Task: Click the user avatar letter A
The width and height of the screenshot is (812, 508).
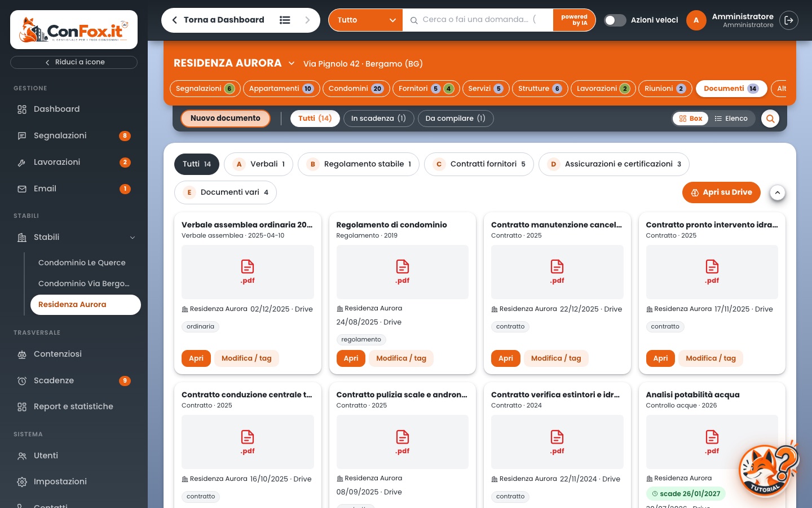Action: pos(696,20)
